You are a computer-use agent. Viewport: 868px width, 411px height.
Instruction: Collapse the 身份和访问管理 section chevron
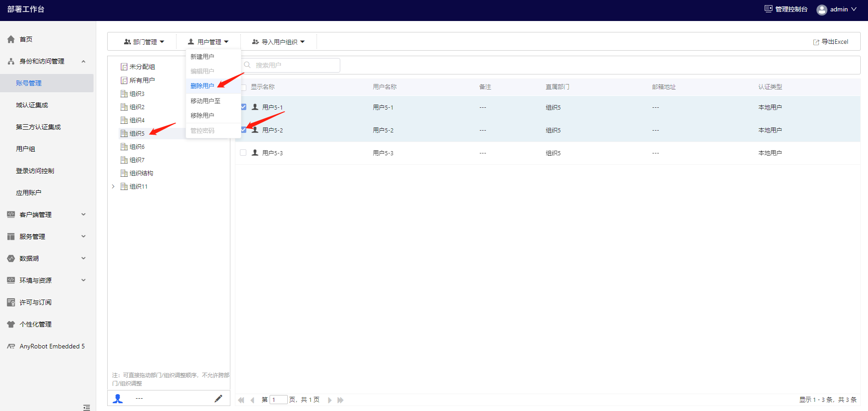pyautogui.click(x=83, y=61)
